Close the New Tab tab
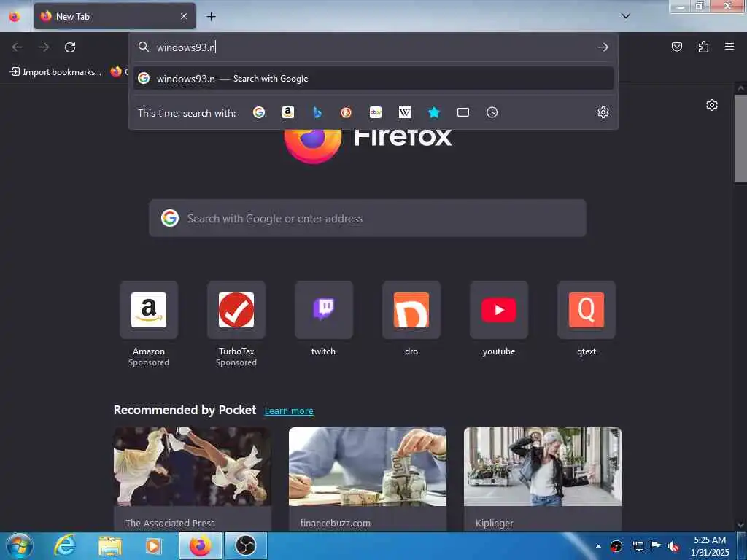Image resolution: width=747 pixels, height=560 pixels. pos(183,16)
